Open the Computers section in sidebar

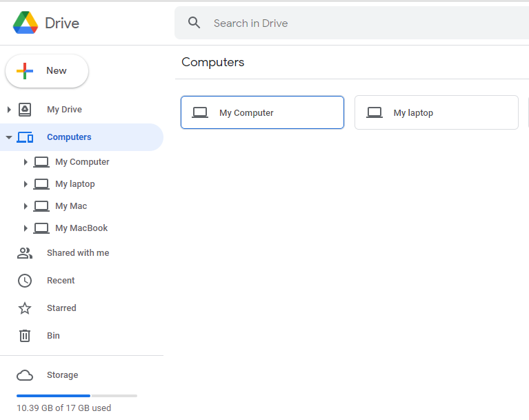[69, 137]
